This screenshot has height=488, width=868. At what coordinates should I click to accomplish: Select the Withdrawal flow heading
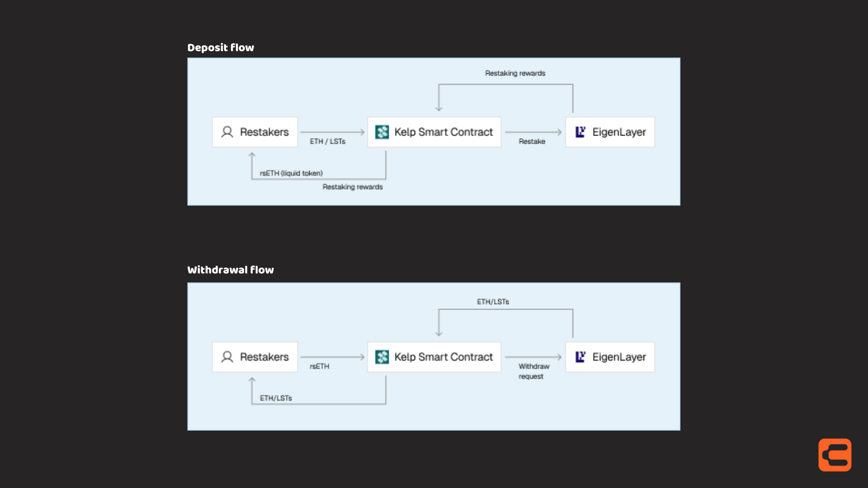click(x=231, y=270)
